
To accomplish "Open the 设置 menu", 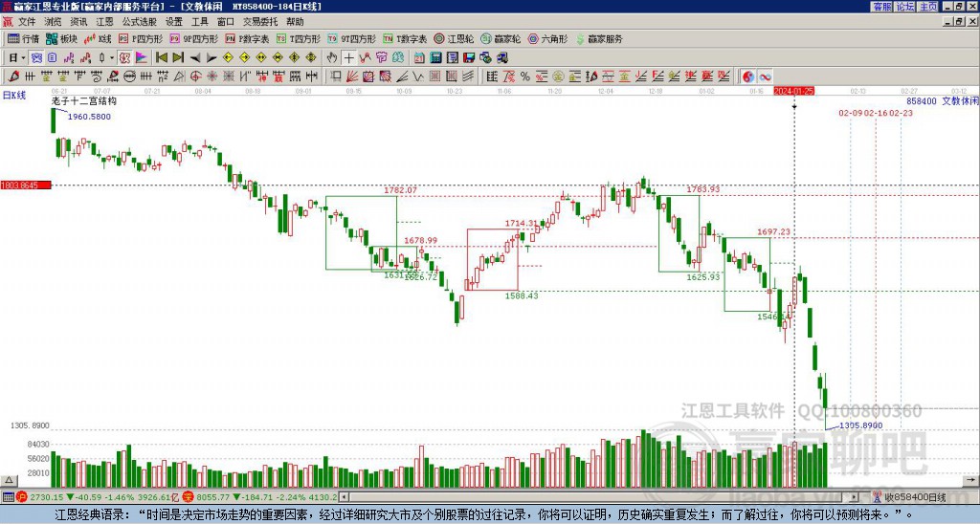I will coord(174,22).
